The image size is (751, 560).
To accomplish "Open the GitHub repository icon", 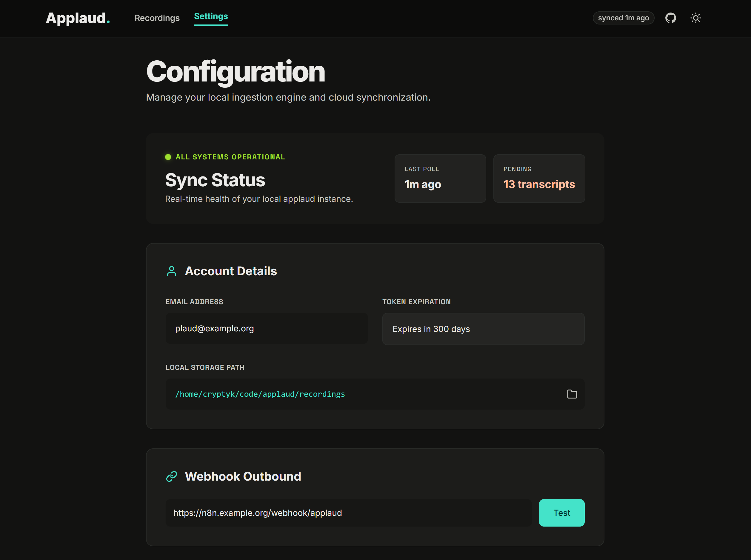I will [x=670, y=18].
